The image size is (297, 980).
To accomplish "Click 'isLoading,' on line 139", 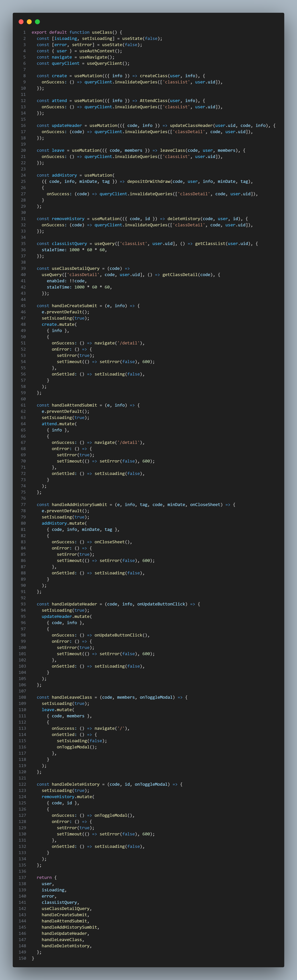I will click(x=54, y=890).
